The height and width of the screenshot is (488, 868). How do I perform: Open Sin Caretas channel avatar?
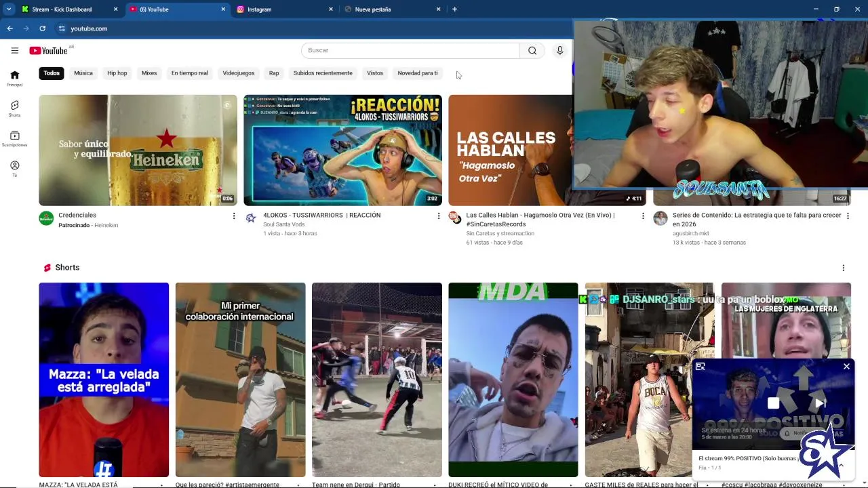[x=455, y=218]
